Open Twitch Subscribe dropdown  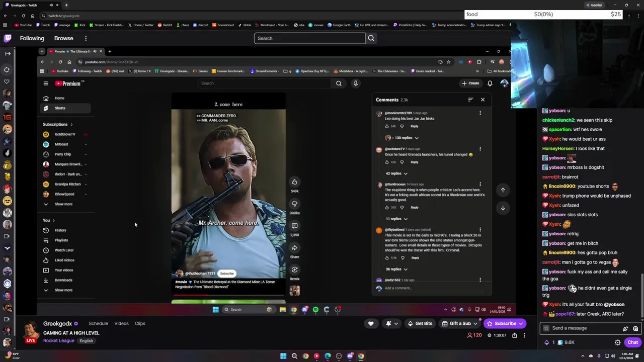[x=505, y=324]
